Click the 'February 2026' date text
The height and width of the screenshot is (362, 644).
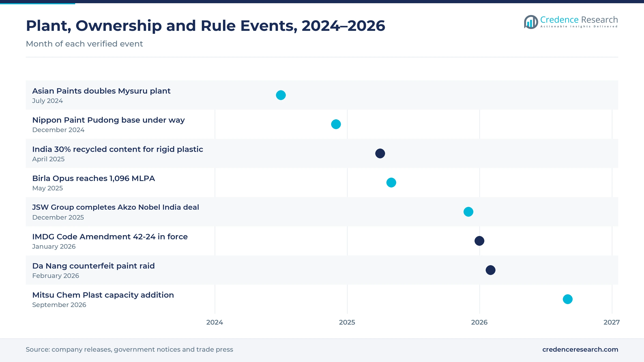tap(56, 276)
